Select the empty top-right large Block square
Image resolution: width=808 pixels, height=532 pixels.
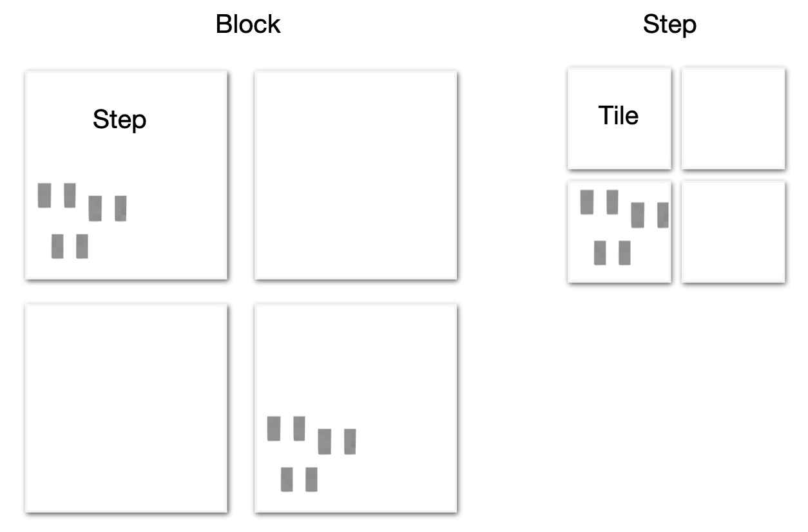coord(356,175)
